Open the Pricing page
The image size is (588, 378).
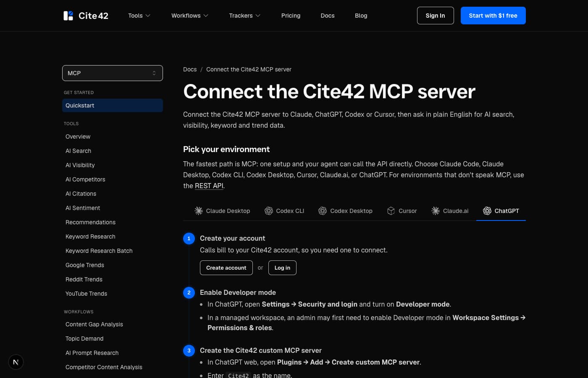[x=291, y=16]
